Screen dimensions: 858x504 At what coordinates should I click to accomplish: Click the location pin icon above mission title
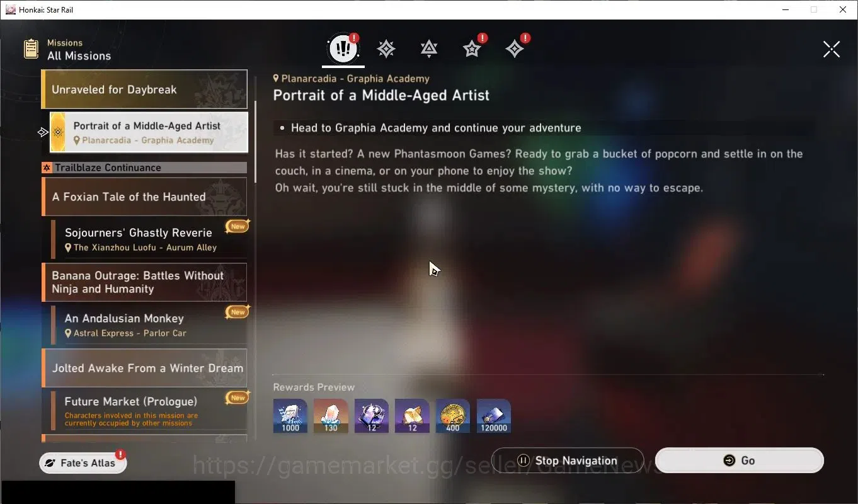[276, 79]
